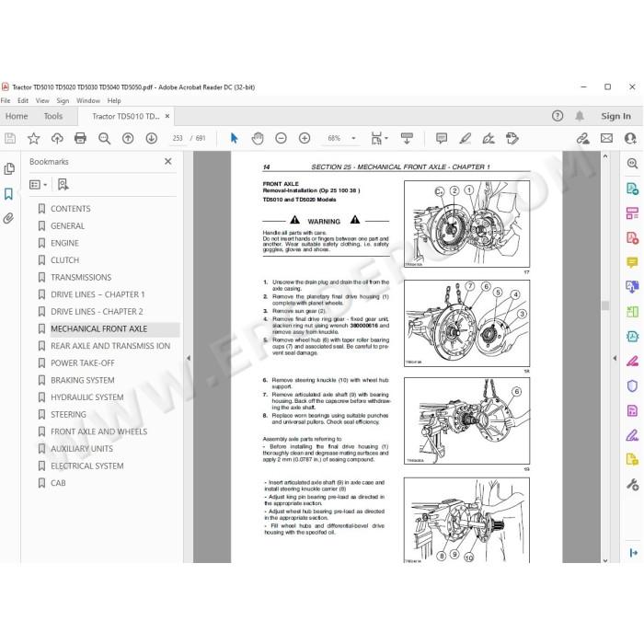Jump to CONTENTS bookmark
The width and height of the screenshot is (644, 644).
point(70,209)
